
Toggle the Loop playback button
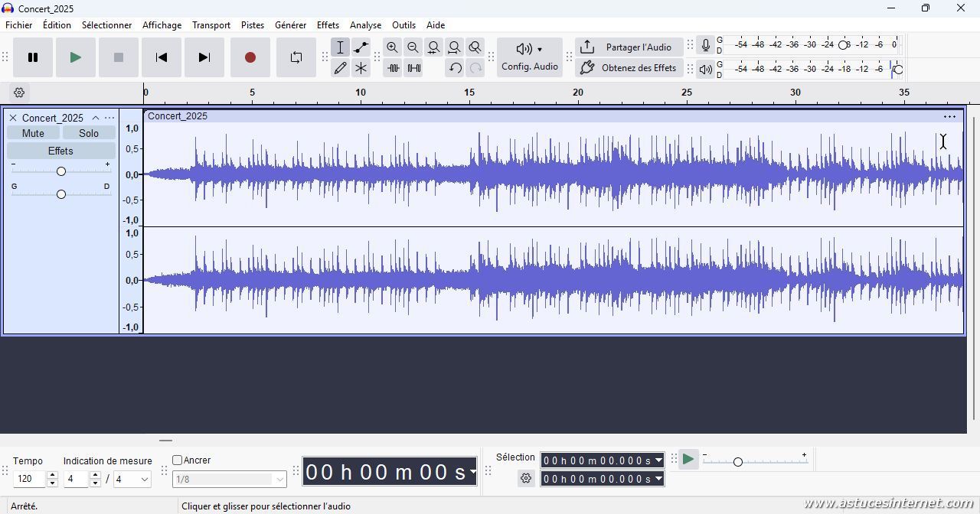[296, 57]
